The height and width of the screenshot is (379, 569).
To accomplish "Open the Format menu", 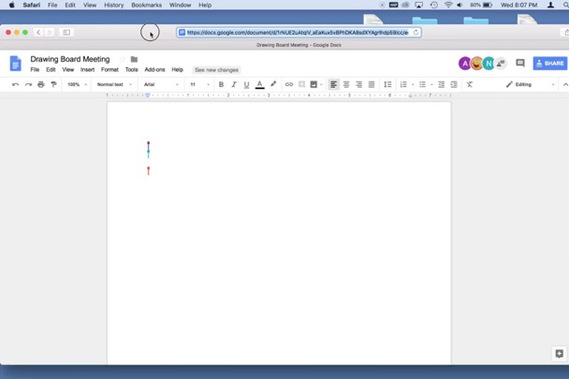I will 110,70.
